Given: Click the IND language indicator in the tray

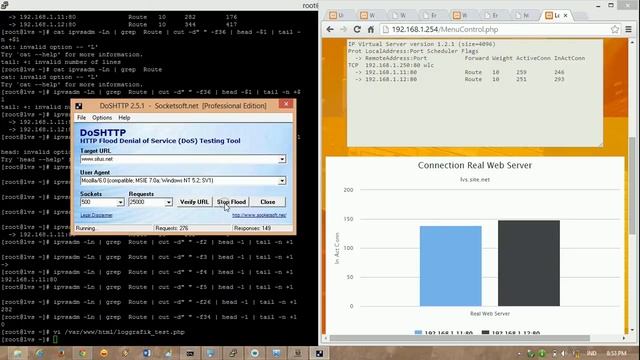Looking at the screenshot, I should (591, 353).
